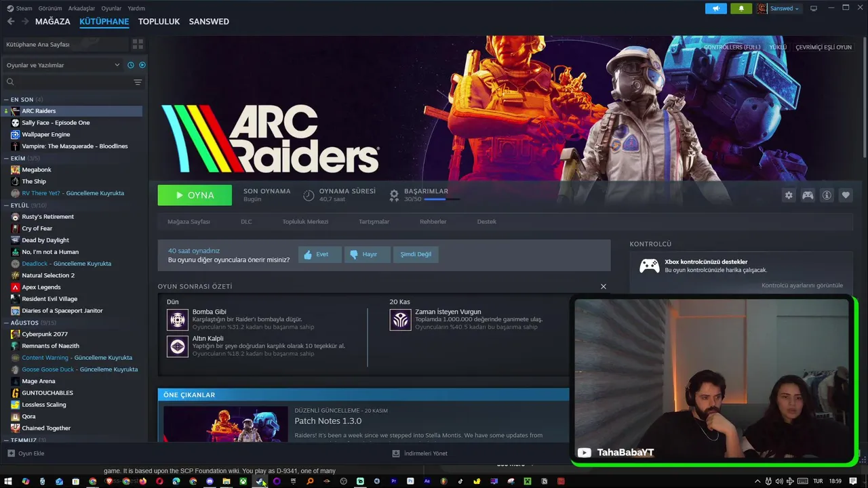The height and width of the screenshot is (488, 868).
Task: Open Patch Notes 1.3.0 thumbnail
Action: [x=226, y=424]
